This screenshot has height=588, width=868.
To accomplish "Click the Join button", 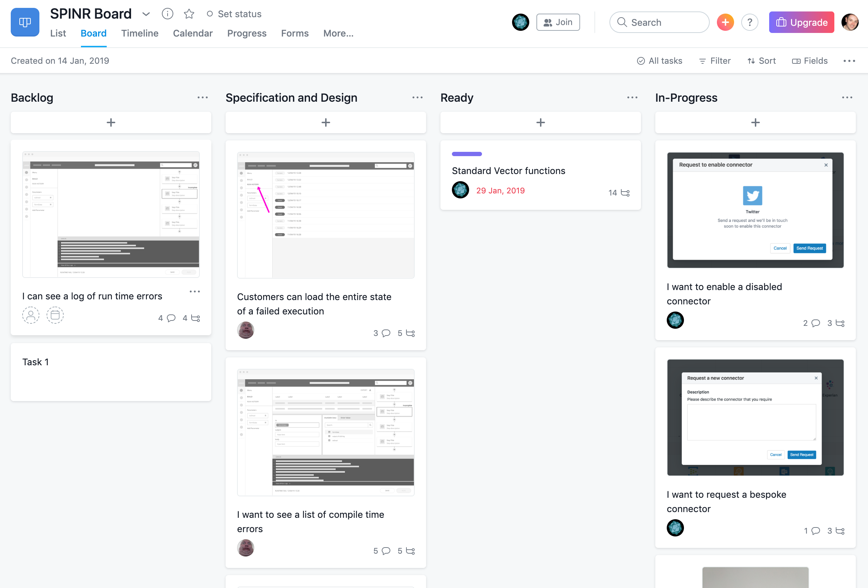I will (x=558, y=22).
